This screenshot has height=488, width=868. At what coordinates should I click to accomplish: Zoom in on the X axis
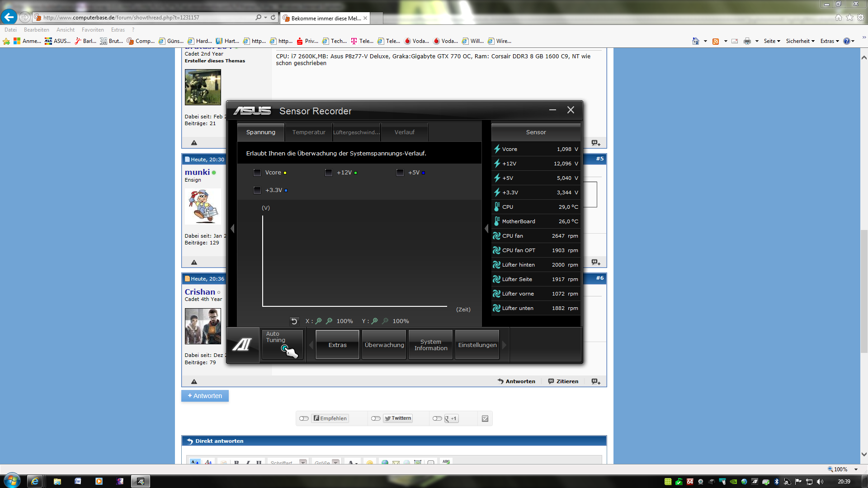click(x=319, y=321)
